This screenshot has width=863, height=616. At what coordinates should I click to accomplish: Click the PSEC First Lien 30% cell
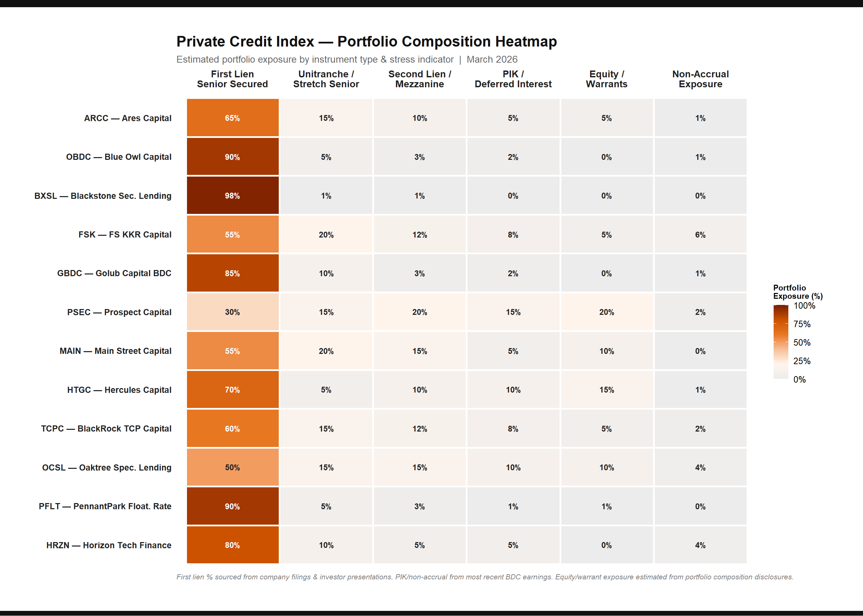(232, 312)
